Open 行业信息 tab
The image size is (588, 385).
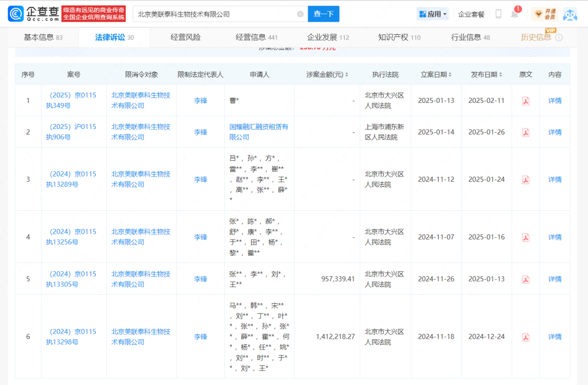coord(470,38)
